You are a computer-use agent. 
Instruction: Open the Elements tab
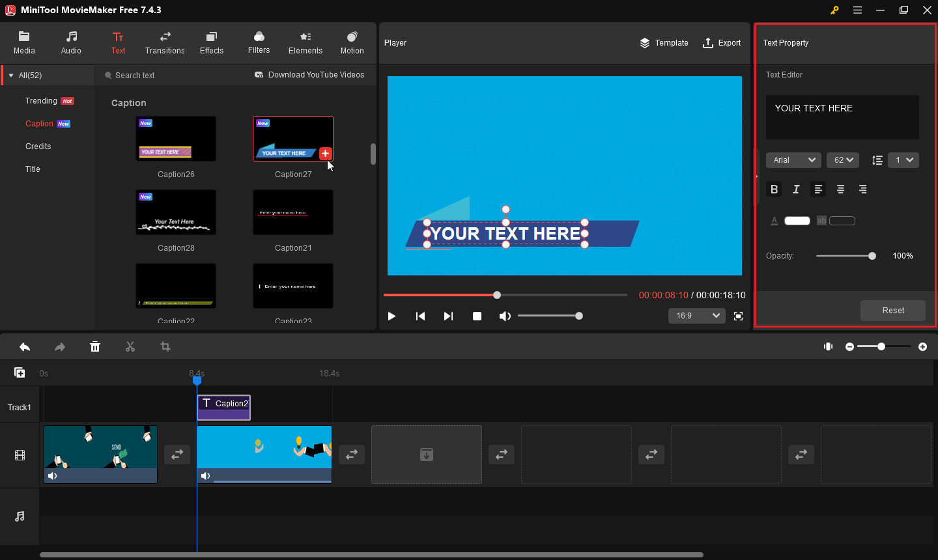[306, 42]
